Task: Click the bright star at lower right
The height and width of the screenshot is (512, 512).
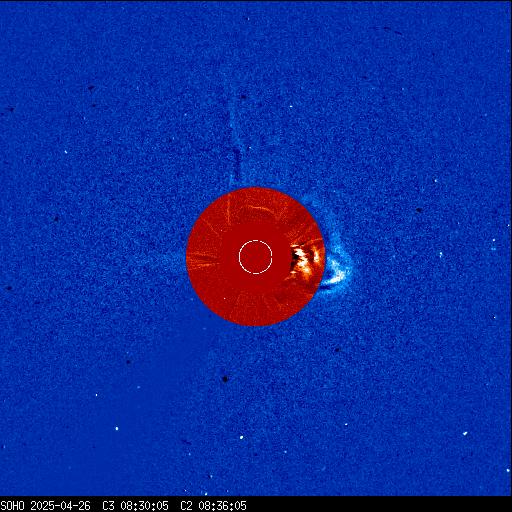Action: [x=465, y=433]
